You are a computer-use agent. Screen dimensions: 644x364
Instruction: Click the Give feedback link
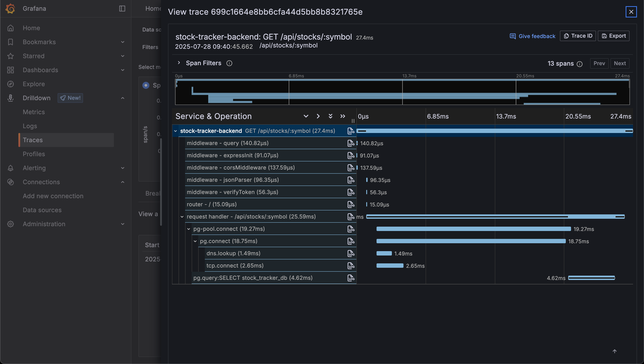coord(533,36)
